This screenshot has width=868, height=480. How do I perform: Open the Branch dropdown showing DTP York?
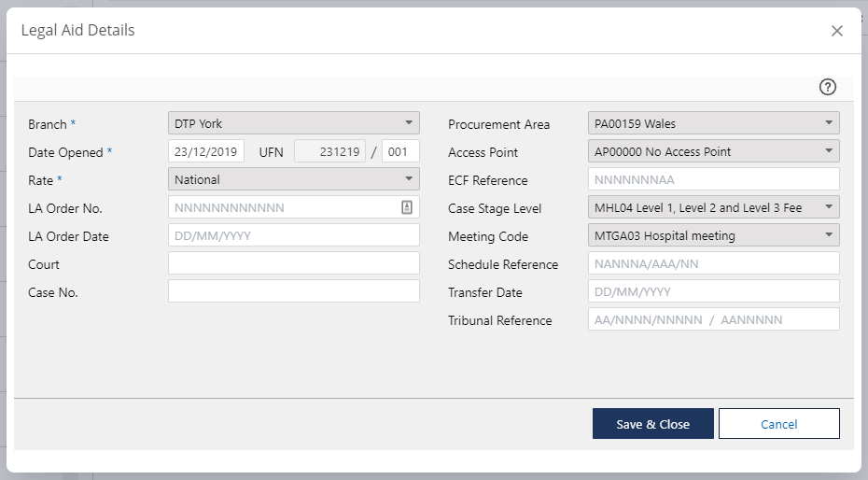[x=293, y=123]
